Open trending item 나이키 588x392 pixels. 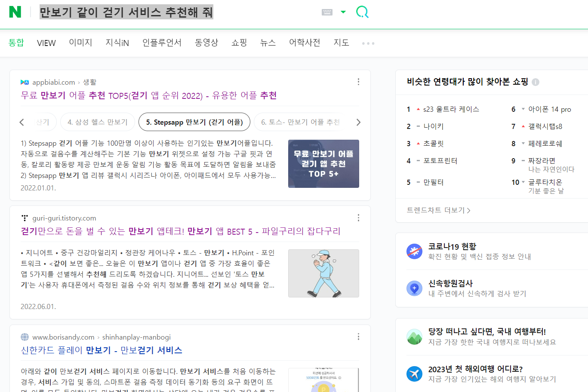[434, 126]
